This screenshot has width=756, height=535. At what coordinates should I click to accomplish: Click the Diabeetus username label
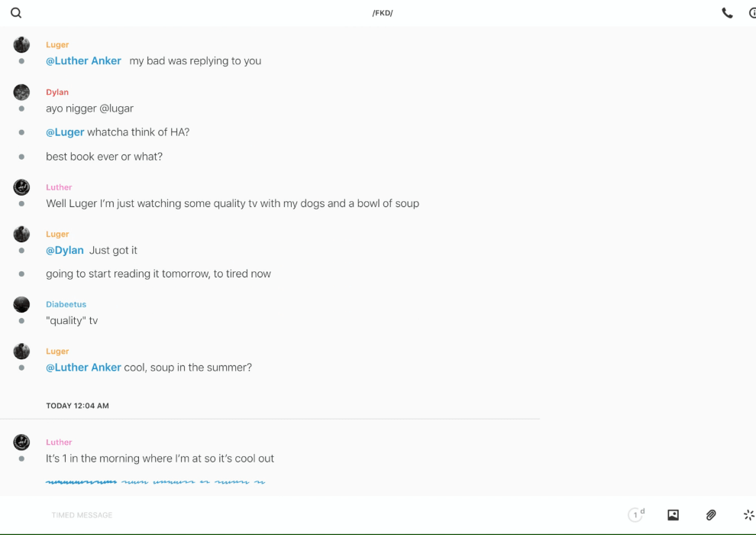click(66, 304)
